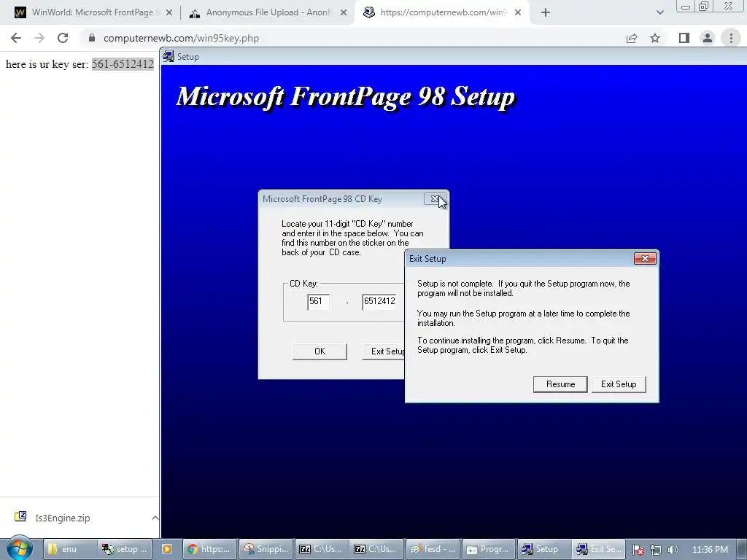
Task: Open the enu folder taskbar button
Action: (69, 549)
